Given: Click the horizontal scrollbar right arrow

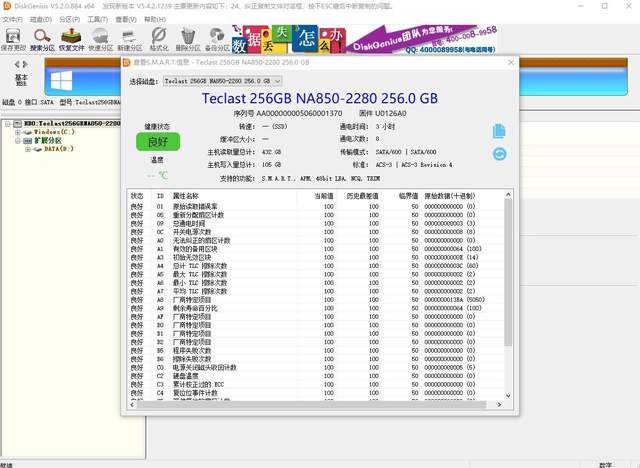Looking at the screenshot, I should click(x=499, y=404).
